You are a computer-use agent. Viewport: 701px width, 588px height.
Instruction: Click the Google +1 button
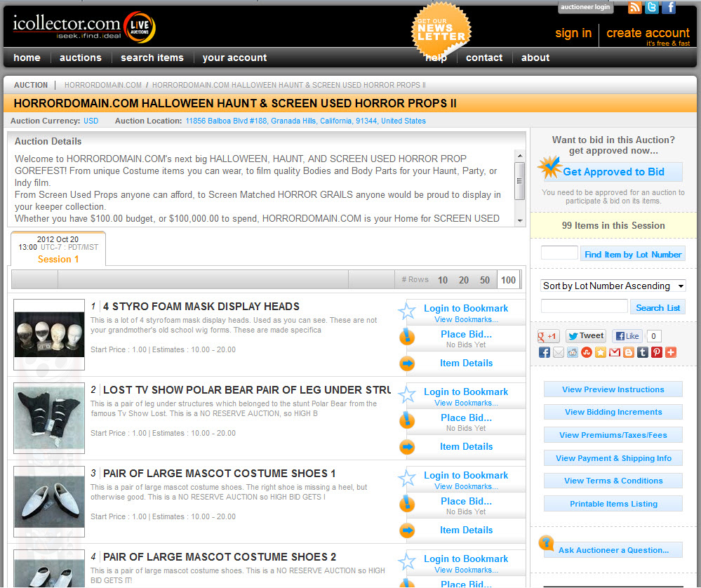click(x=548, y=336)
